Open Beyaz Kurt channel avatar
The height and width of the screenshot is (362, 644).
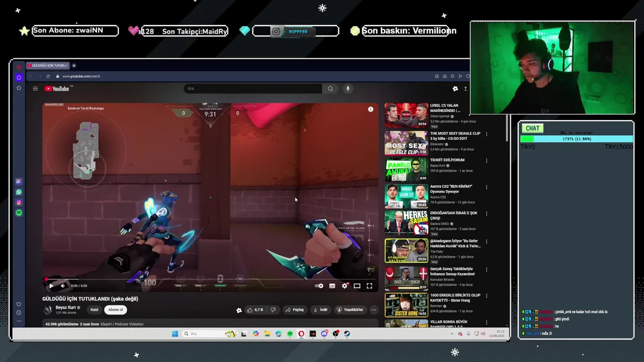coord(48,310)
